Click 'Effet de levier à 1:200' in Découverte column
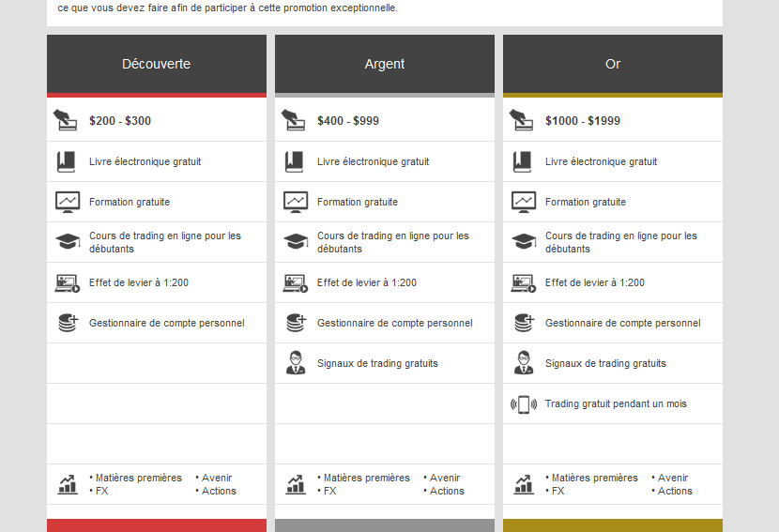The image size is (779, 532). pos(139,282)
